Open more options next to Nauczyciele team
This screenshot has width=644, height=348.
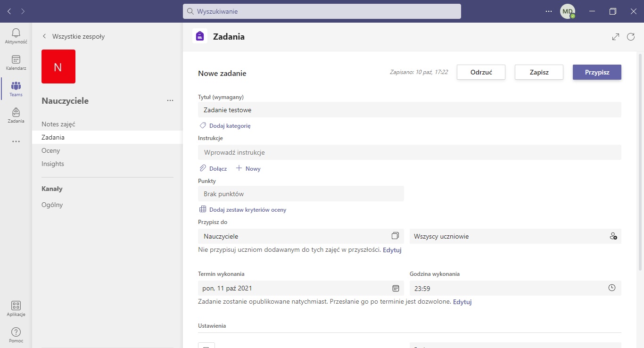tap(170, 100)
